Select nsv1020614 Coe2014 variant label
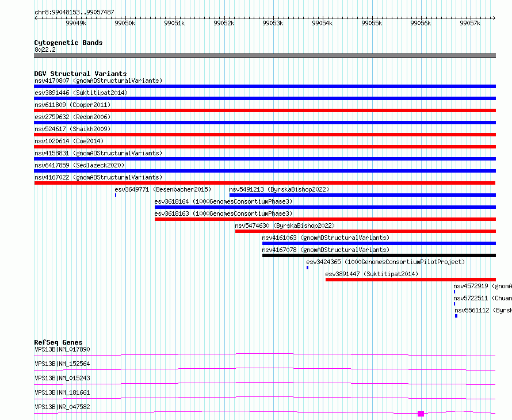 tap(69, 141)
